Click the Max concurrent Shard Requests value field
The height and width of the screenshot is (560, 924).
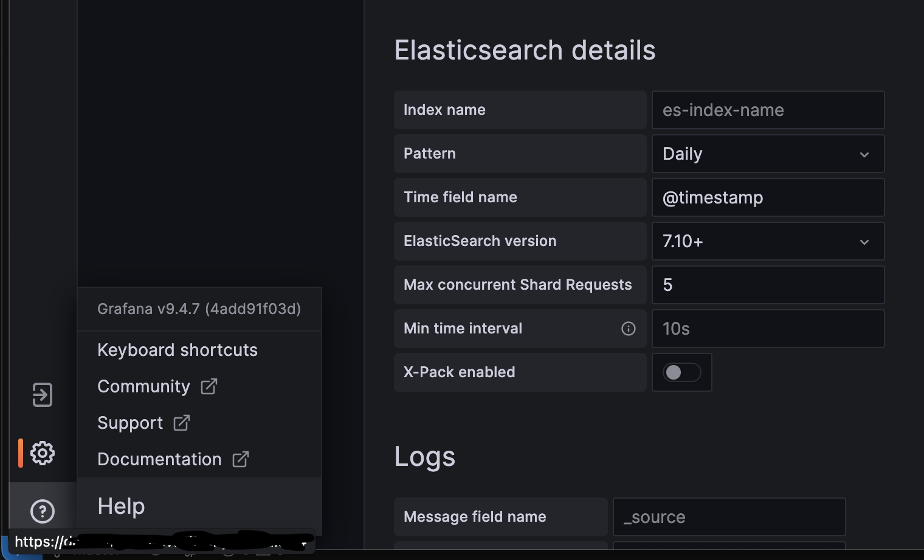(768, 285)
